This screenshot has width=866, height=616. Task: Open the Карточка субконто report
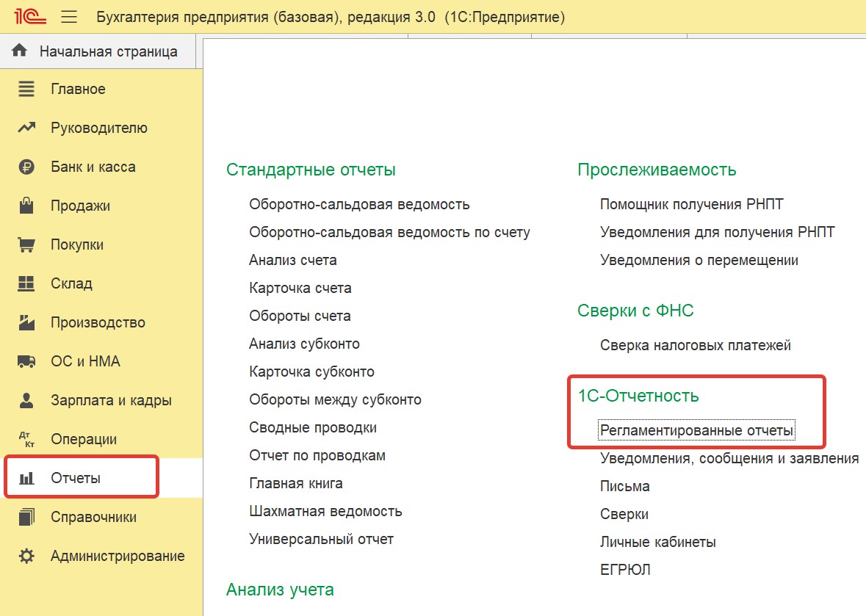click(x=311, y=372)
